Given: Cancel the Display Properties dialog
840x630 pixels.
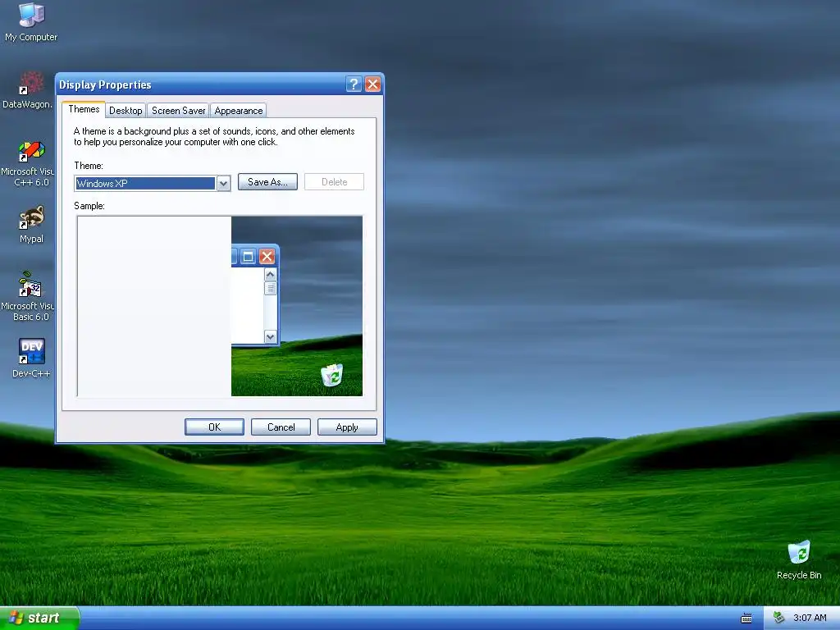Looking at the screenshot, I should (281, 427).
